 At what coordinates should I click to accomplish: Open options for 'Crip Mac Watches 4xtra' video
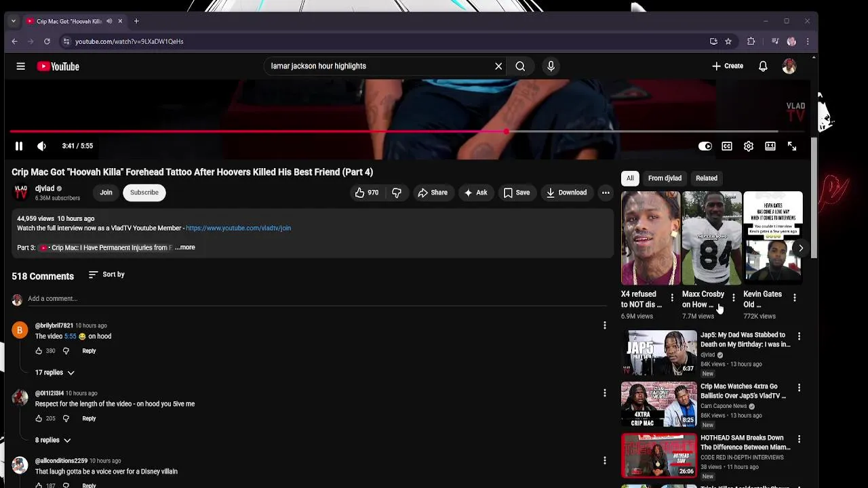pyautogui.click(x=799, y=388)
